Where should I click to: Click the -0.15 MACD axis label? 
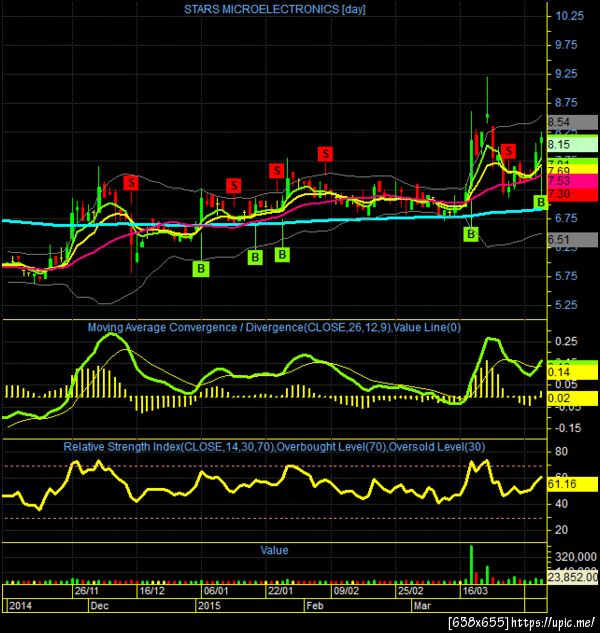[568, 428]
